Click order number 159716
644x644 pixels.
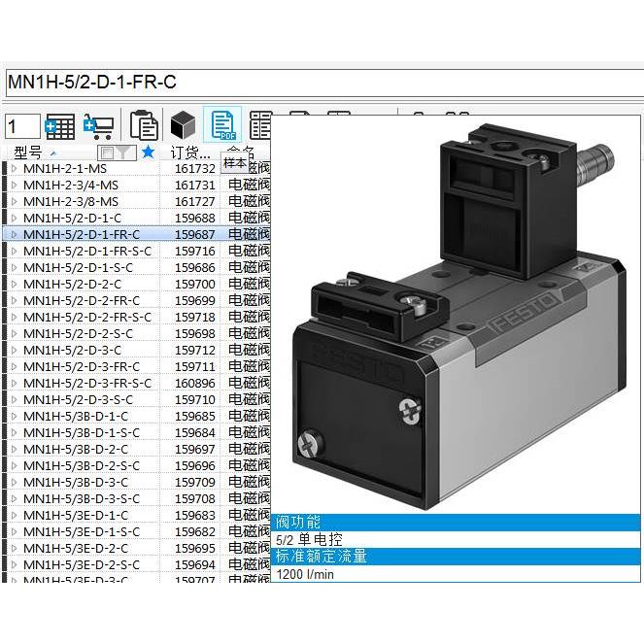coord(195,251)
